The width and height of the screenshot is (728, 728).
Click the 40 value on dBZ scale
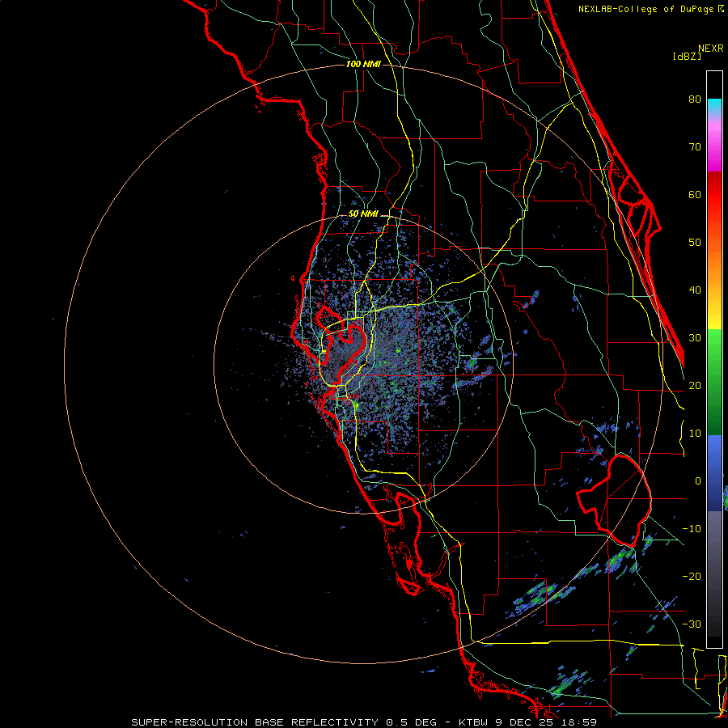695,290
